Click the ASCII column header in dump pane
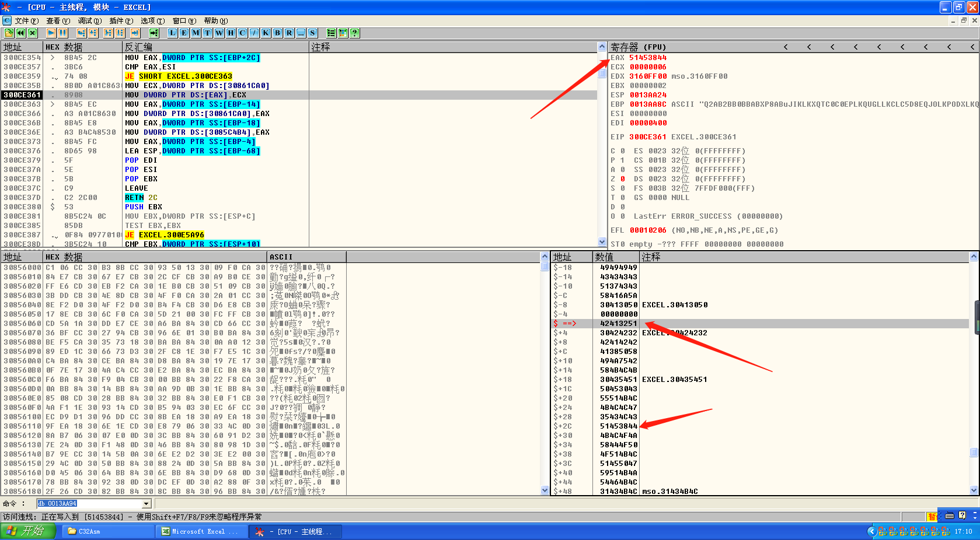This screenshot has width=980, height=540. pos(307,257)
